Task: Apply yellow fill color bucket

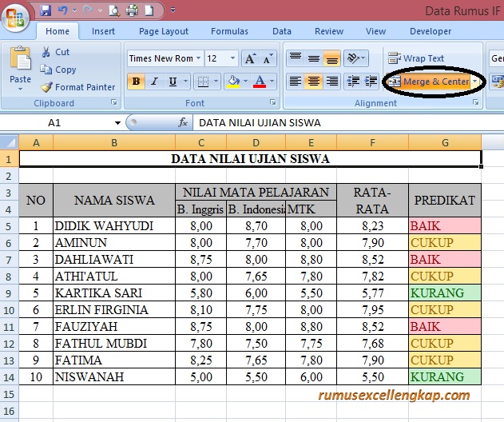Action: 234,82
